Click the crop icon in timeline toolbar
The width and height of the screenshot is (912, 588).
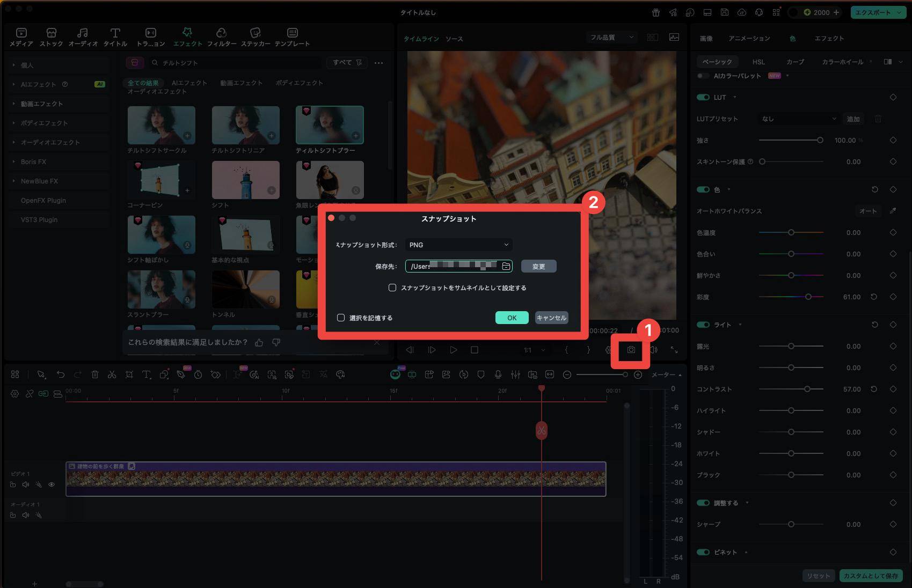click(129, 374)
